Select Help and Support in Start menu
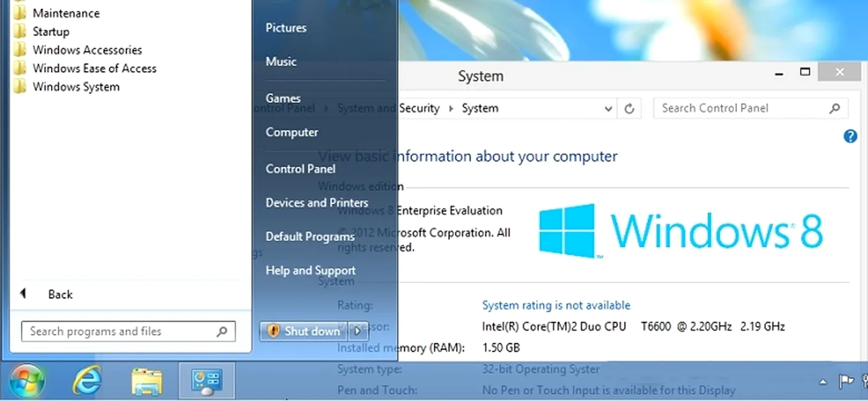The image size is (868, 401). (x=310, y=270)
